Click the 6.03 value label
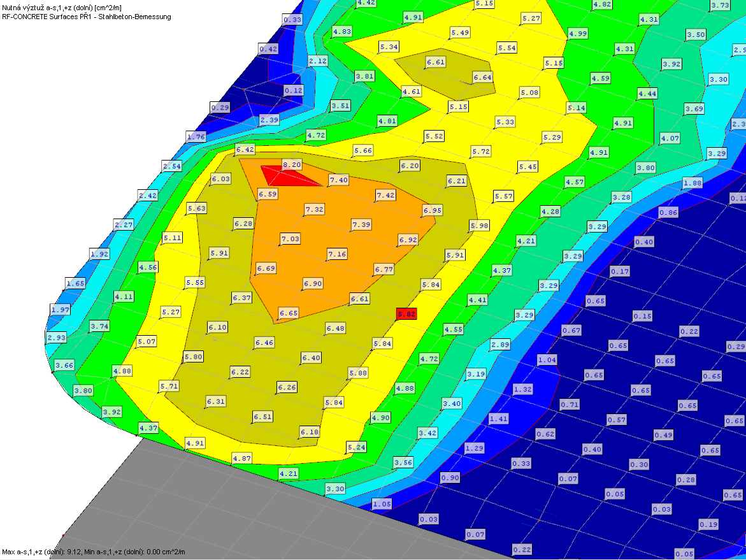This screenshot has height=560, width=746. [221, 179]
